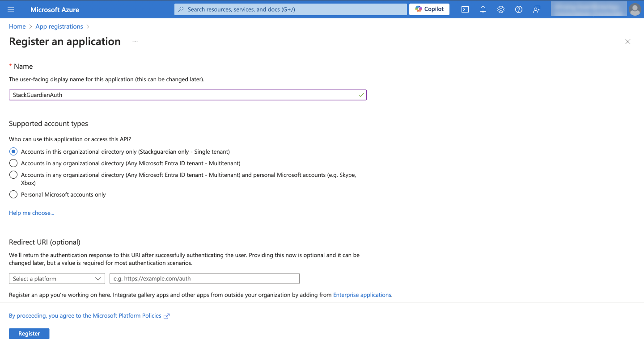
Task: Click the Redirect URI text field
Action: click(204, 279)
